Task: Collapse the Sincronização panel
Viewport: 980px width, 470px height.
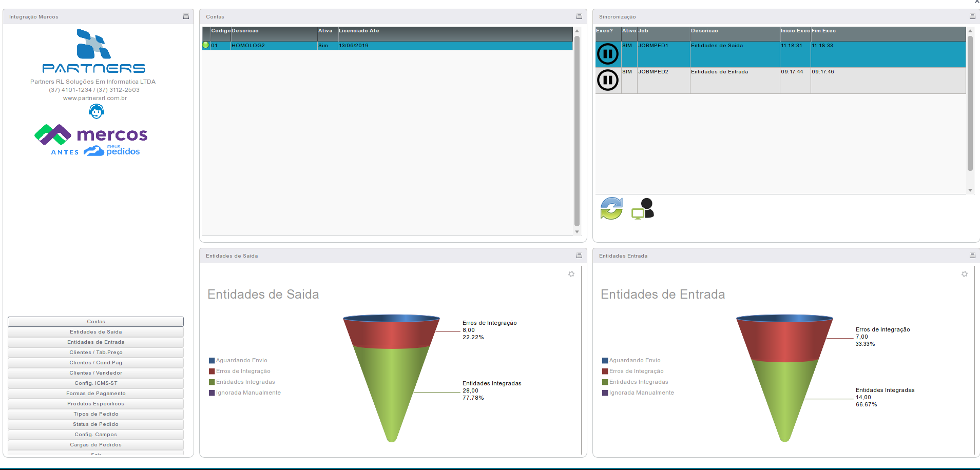Action: point(972,17)
